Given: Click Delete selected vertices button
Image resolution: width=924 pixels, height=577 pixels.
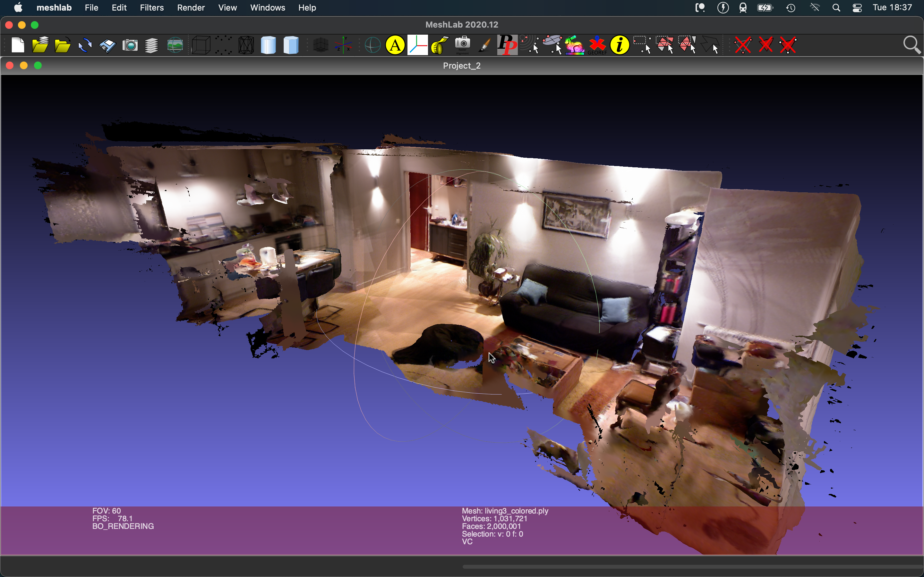Looking at the screenshot, I should (x=743, y=46).
